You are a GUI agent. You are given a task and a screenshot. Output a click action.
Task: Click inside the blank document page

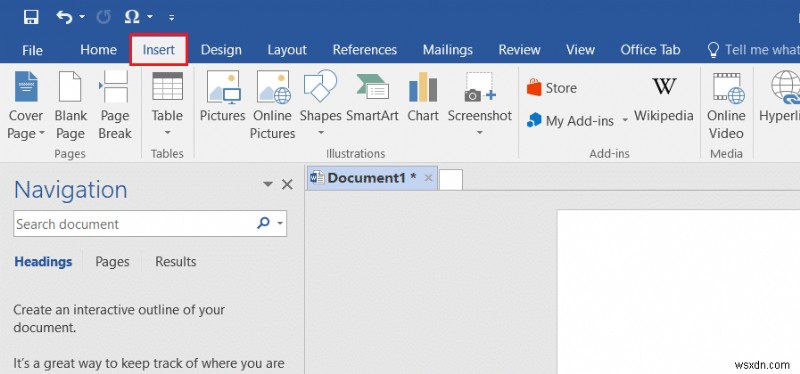tap(678, 291)
